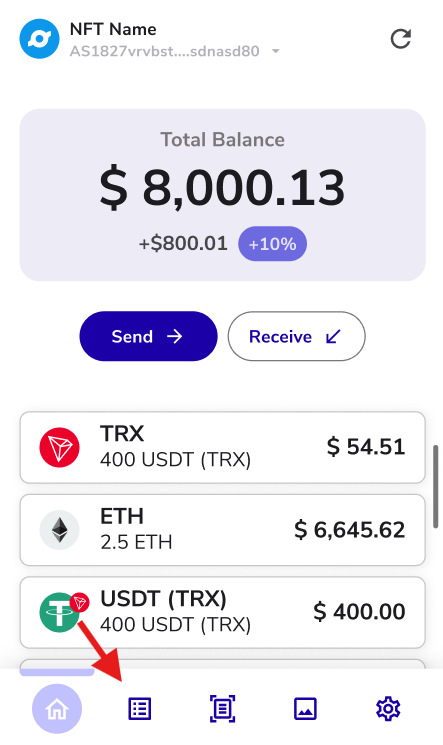Open the home tab icon
Viewport: 443px width, 745px height.
pos(57,709)
